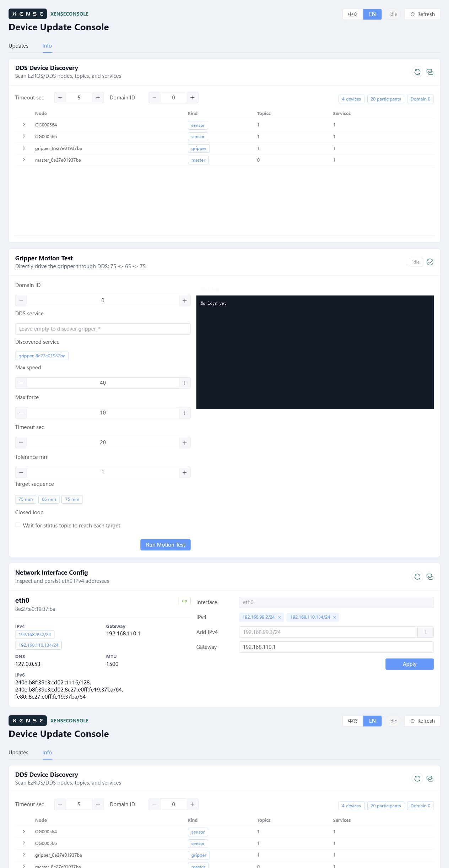Click the Run Motion Test button
The width and height of the screenshot is (449, 868).
166,545
